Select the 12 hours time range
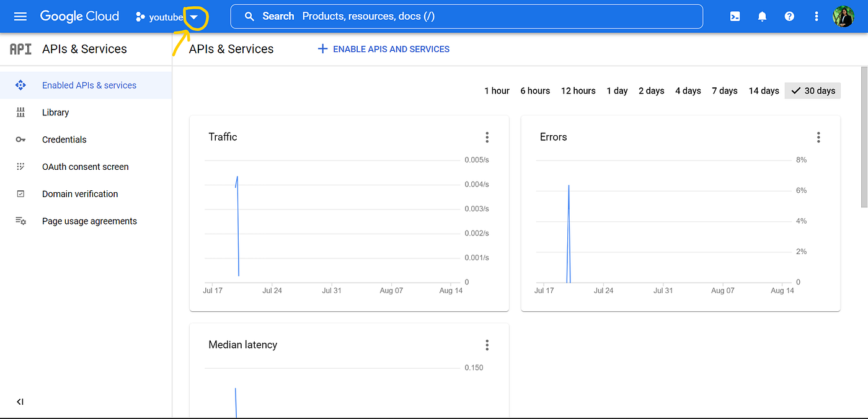This screenshot has width=868, height=419. [578, 90]
